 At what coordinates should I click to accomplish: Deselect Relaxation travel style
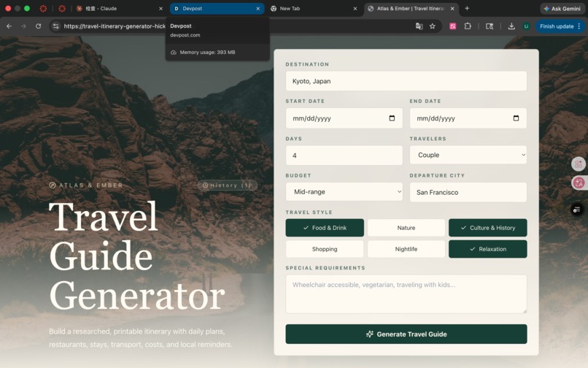488,249
